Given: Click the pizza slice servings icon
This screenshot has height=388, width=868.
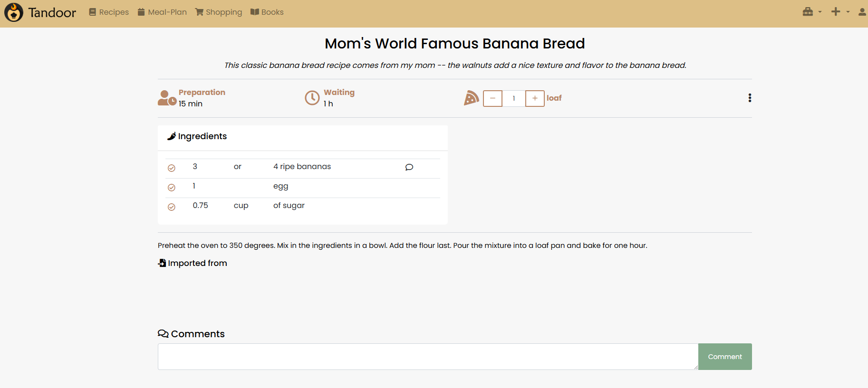Looking at the screenshot, I should click(471, 98).
